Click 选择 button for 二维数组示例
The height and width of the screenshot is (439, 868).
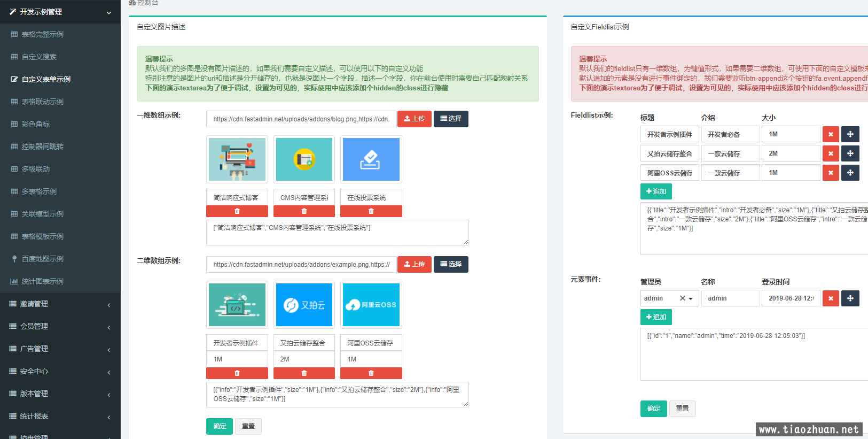click(x=451, y=264)
